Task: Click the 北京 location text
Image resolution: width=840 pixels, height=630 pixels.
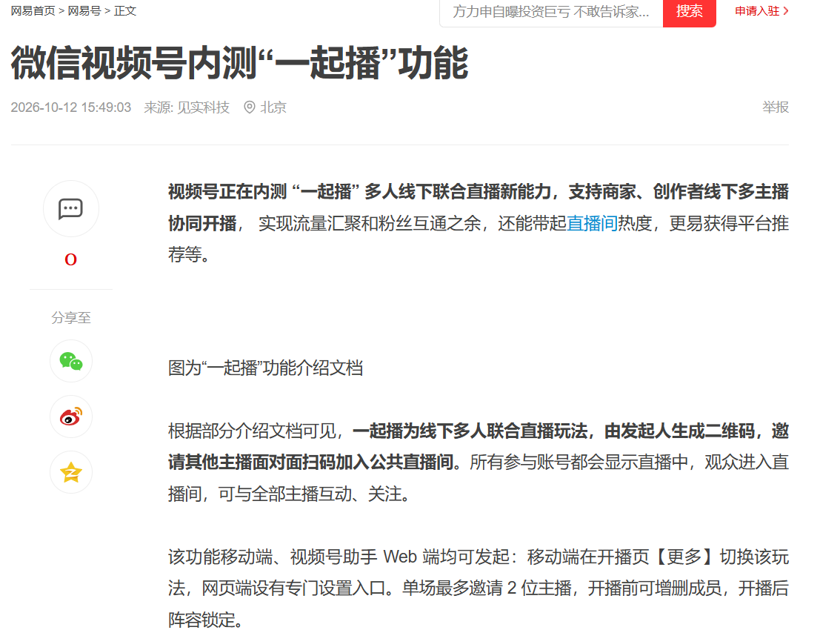Action: [273, 107]
